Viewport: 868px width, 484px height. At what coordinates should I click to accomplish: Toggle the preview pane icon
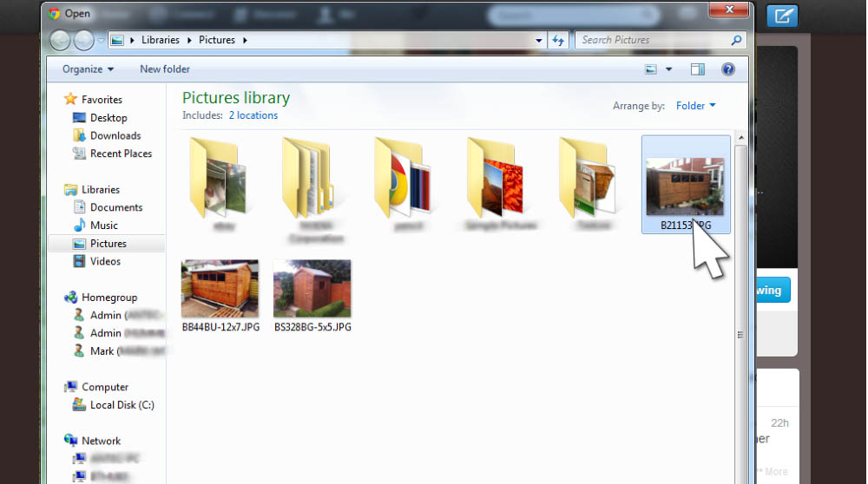tap(698, 69)
